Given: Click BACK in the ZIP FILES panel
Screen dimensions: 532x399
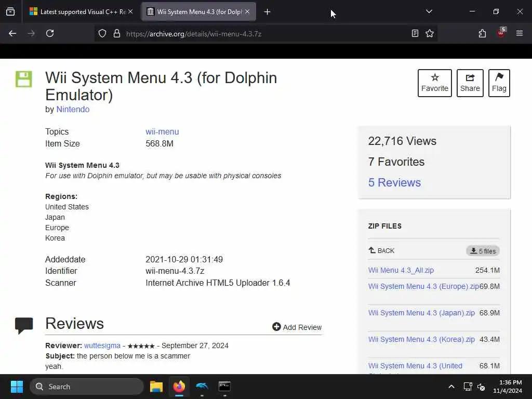Looking at the screenshot, I should [x=382, y=251].
